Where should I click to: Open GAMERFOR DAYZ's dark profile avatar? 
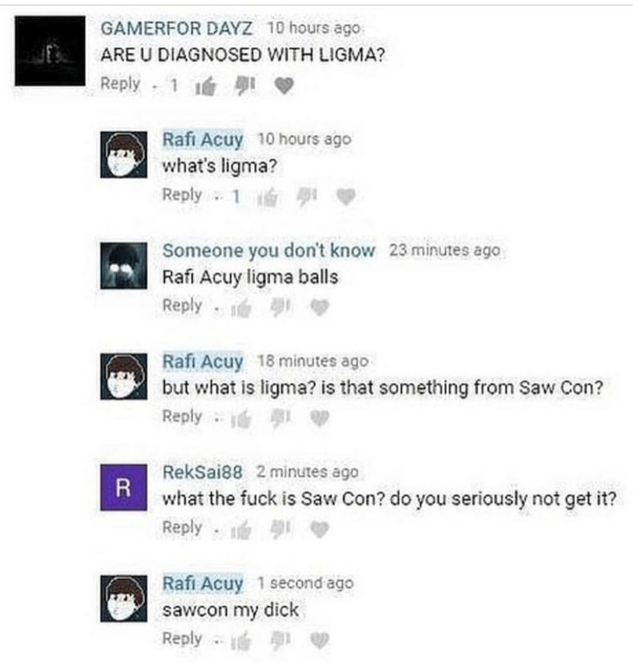[x=50, y=51]
